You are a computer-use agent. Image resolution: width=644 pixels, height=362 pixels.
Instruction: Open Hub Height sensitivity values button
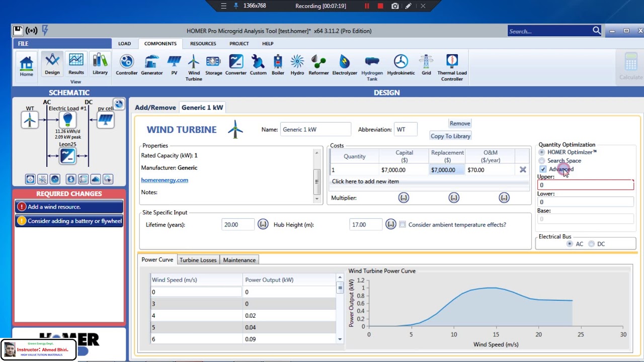391,224
